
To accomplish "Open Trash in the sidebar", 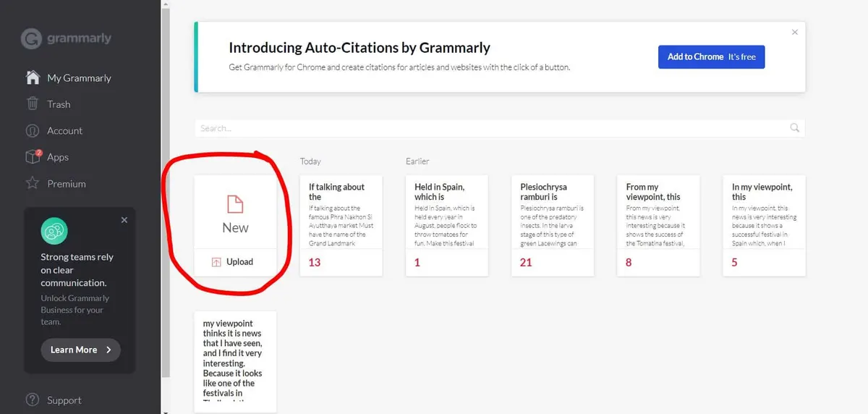I will point(59,104).
